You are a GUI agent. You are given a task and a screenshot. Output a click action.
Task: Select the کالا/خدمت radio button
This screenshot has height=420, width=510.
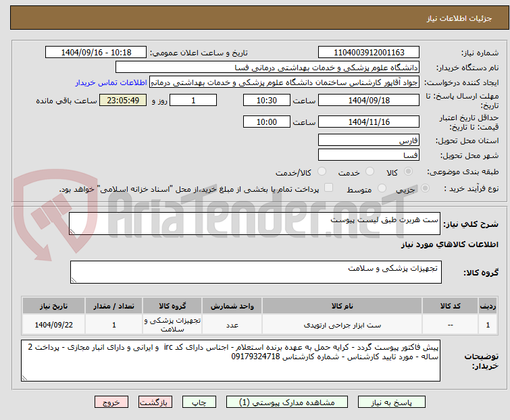[322, 172]
